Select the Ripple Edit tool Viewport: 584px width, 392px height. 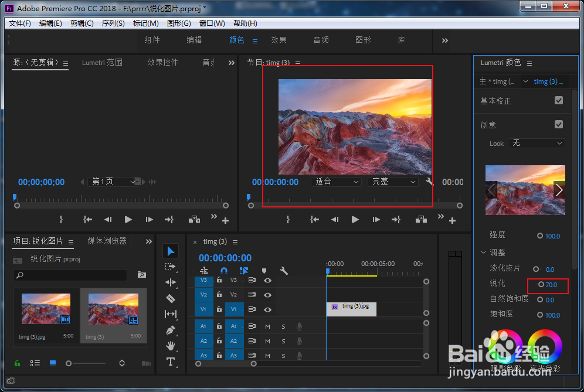click(171, 282)
